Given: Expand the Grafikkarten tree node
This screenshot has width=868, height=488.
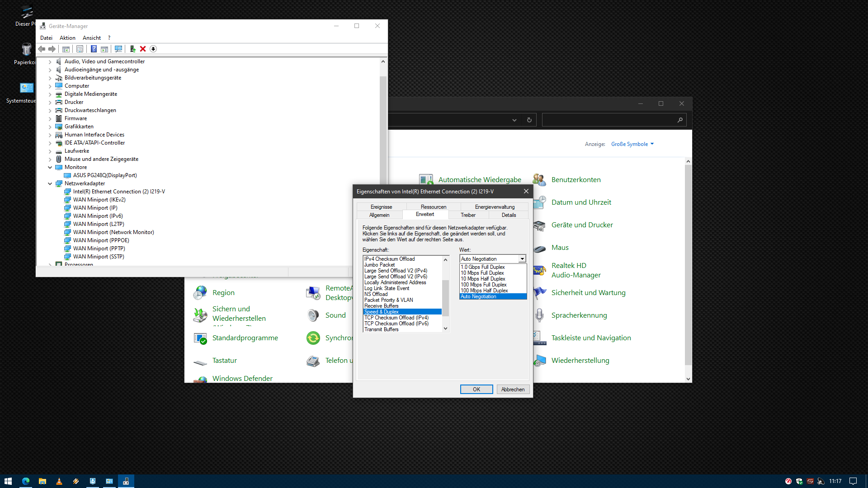Looking at the screenshot, I should [x=50, y=127].
